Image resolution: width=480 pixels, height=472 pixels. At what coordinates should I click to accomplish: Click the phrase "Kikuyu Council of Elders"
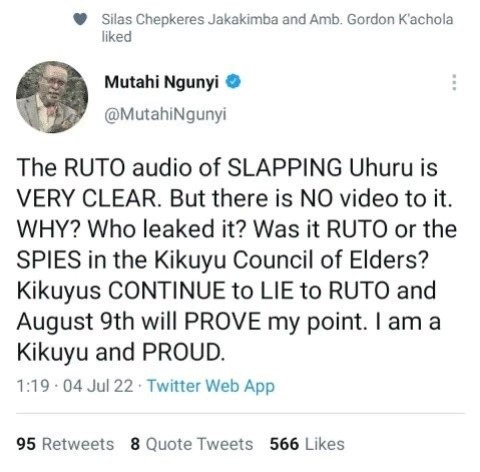coord(290,260)
